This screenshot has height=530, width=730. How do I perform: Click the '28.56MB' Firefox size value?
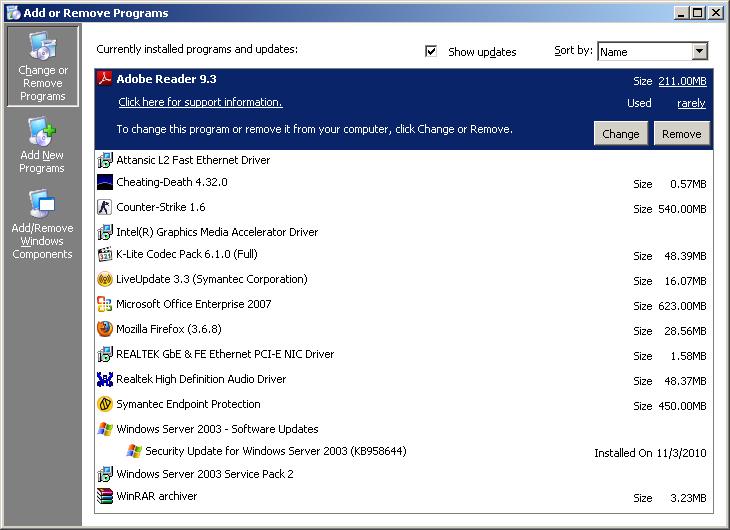pyautogui.click(x=685, y=331)
